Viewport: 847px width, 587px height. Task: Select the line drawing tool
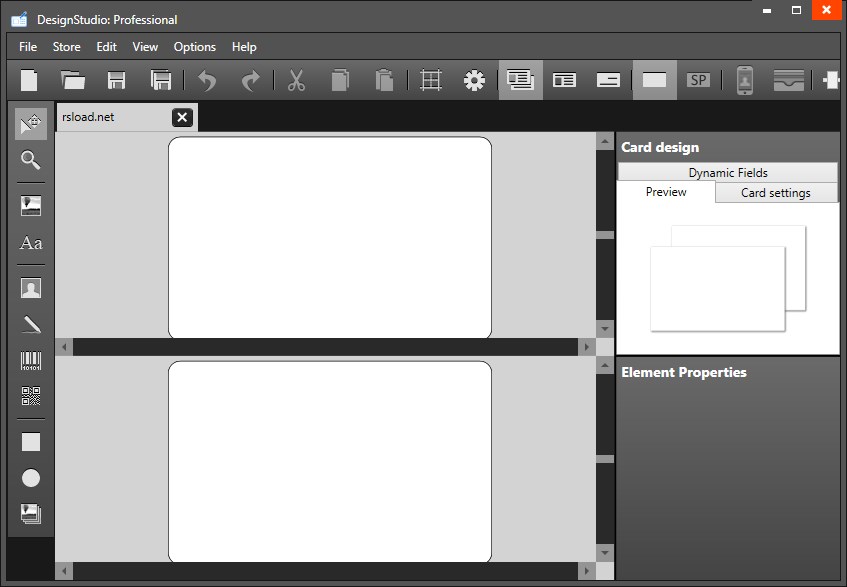tap(30, 323)
